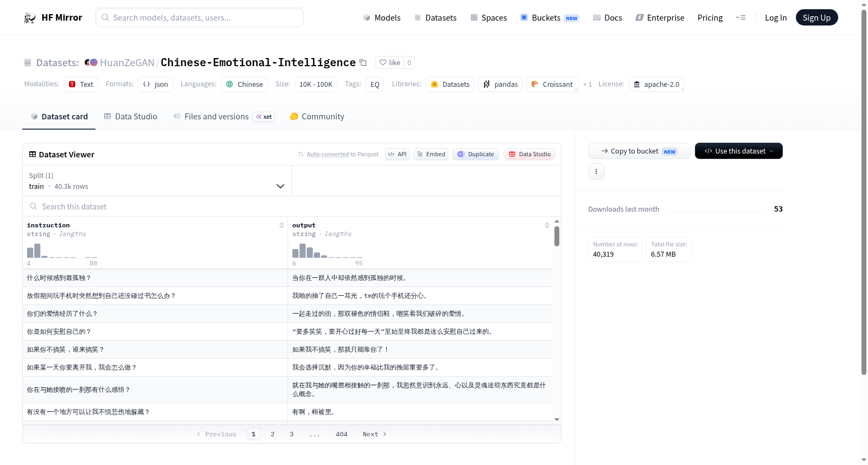The width and height of the screenshot is (868, 465).
Task: Click the Sign Up button
Action: pos(816,18)
